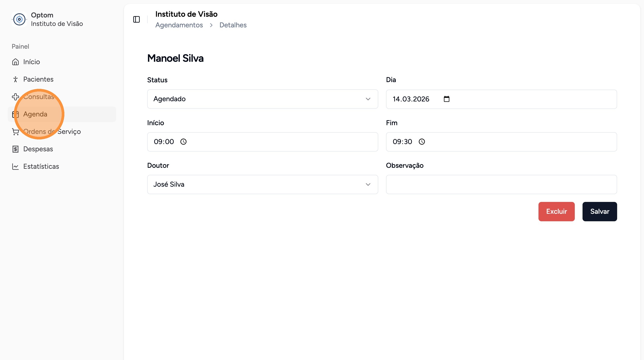Click the Despesas receipt icon
The image size is (644, 360).
pyautogui.click(x=15, y=149)
